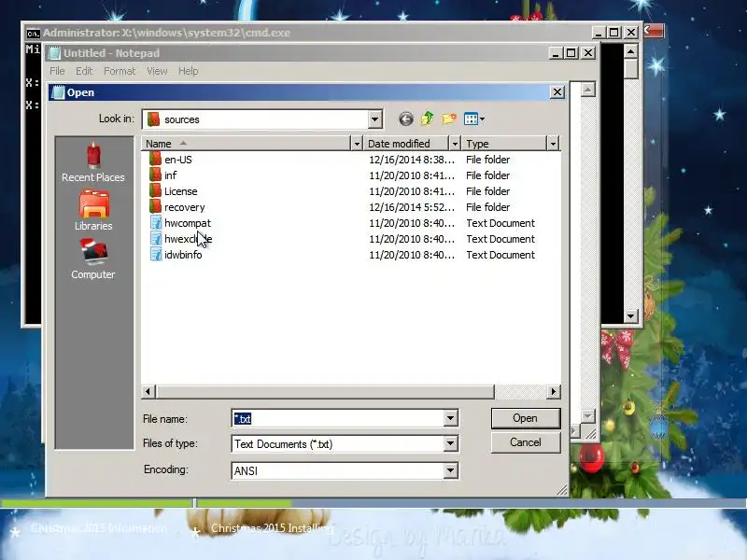The width and height of the screenshot is (747, 560).
Task: Click cmd window scroll up arrow
Action: tap(631, 51)
